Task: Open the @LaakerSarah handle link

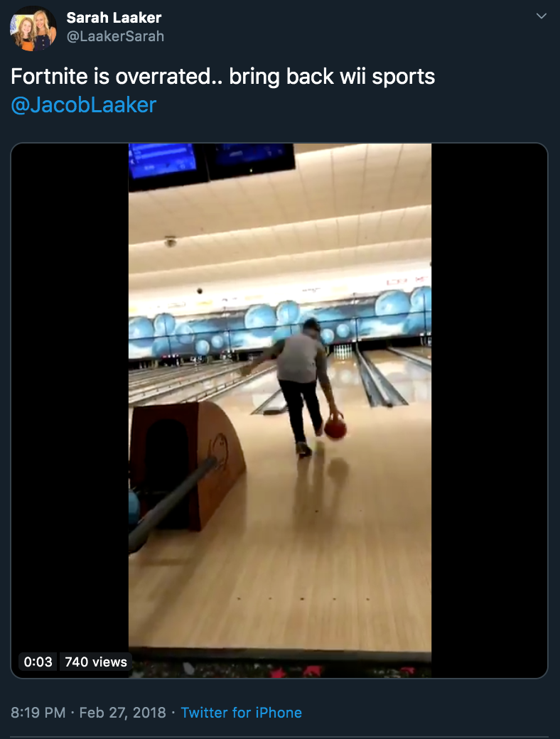Action: pos(116,36)
